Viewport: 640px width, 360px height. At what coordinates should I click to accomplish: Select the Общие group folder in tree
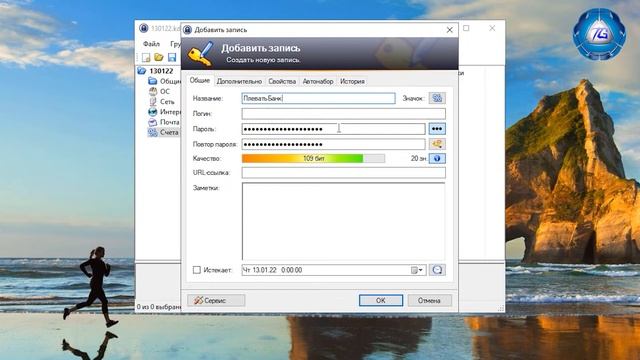(x=164, y=81)
